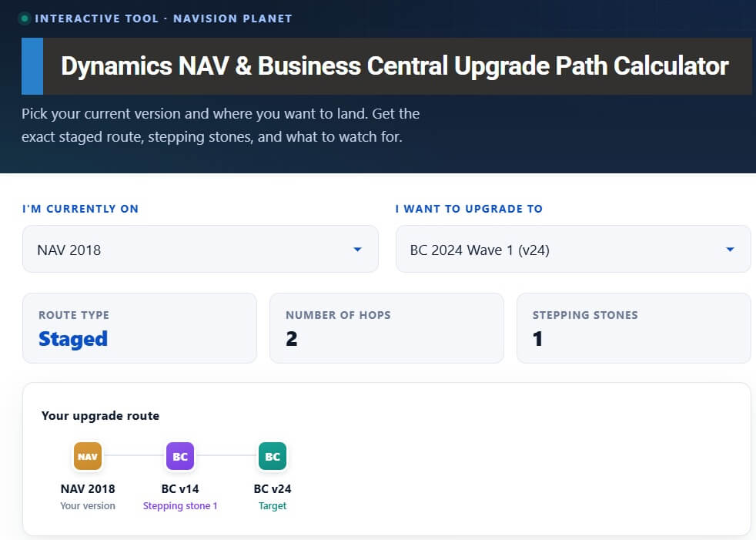The height and width of the screenshot is (540, 756).
Task: Click the "ROUTE TYPE" label
Action: (74, 315)
